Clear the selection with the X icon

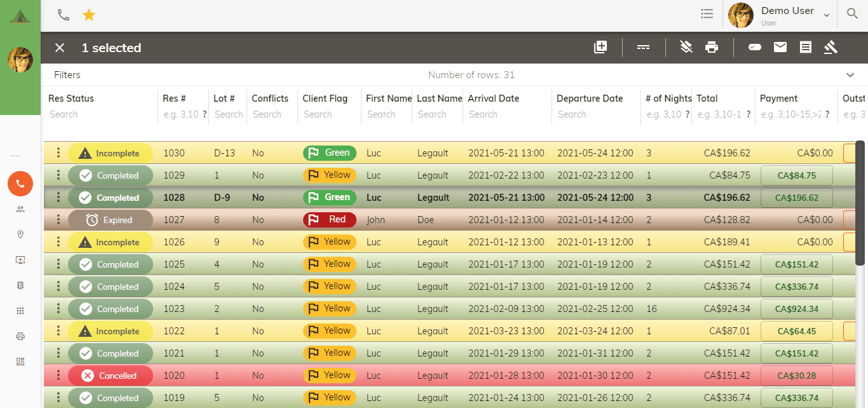pos(60,48)
